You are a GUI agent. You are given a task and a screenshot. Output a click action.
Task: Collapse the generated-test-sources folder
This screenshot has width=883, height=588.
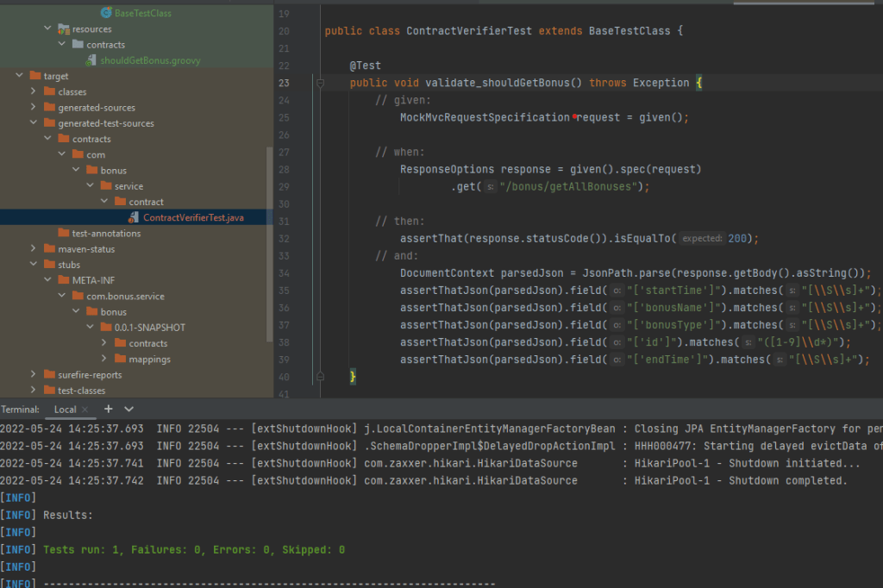[33, 123]
